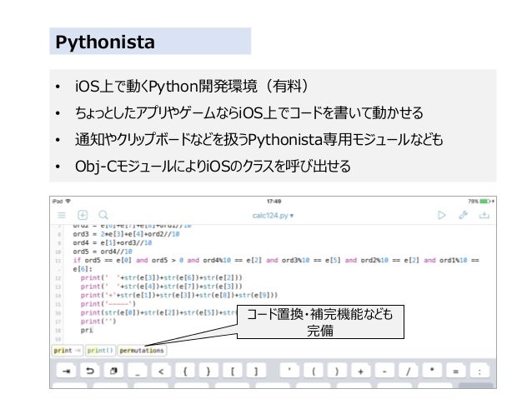Viewport: 532px width, 399px height.
Task: Select the 'print' snippet completion suggestion
Action: [x=68, y=351]
